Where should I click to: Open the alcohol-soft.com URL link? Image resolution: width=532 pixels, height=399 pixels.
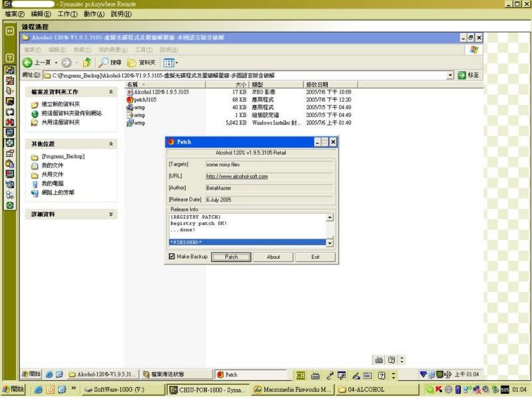(237, 176)
